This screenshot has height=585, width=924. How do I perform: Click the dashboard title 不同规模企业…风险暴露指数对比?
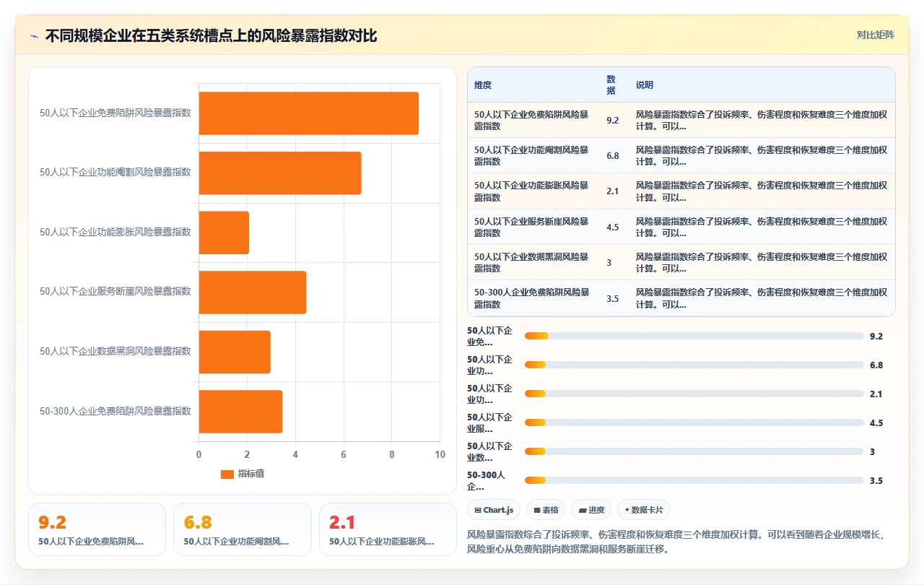coord(211,35)
